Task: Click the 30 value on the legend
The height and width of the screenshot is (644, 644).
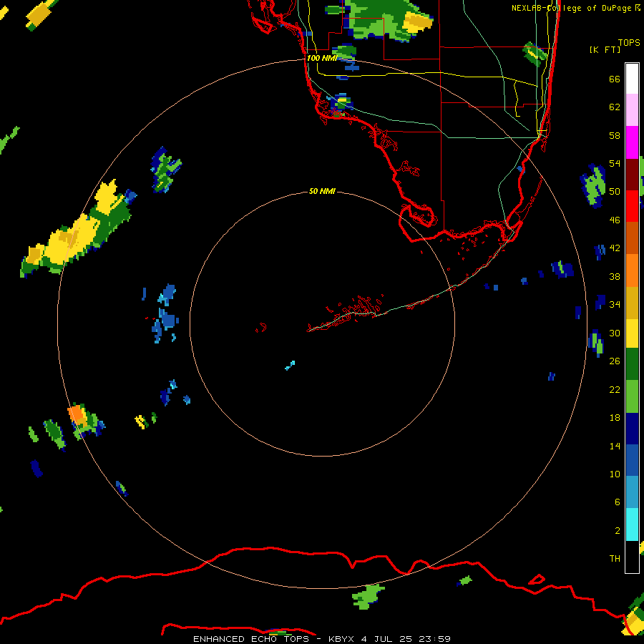Action: [615, 333]
